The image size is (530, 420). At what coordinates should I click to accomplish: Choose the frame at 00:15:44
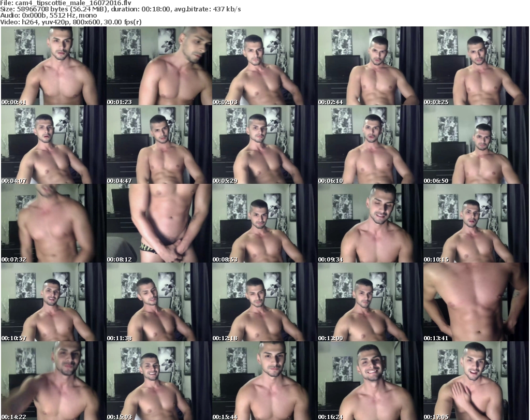pyautogui.click(x=264, y=381)
